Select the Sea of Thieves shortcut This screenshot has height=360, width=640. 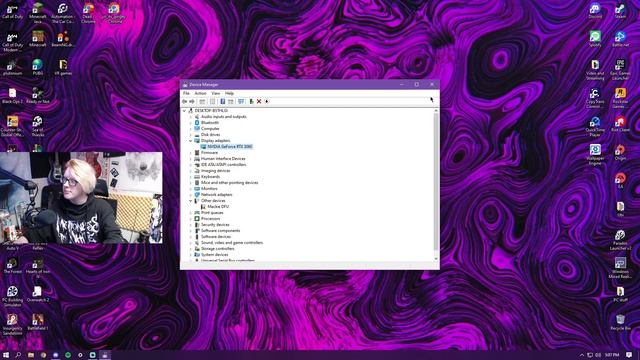coord(38,126)
